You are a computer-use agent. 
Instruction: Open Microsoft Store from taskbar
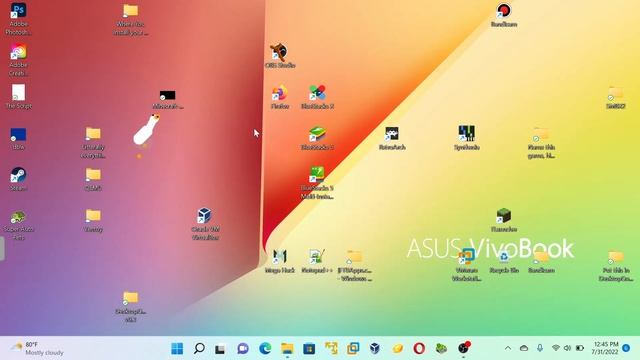[309, 349]
